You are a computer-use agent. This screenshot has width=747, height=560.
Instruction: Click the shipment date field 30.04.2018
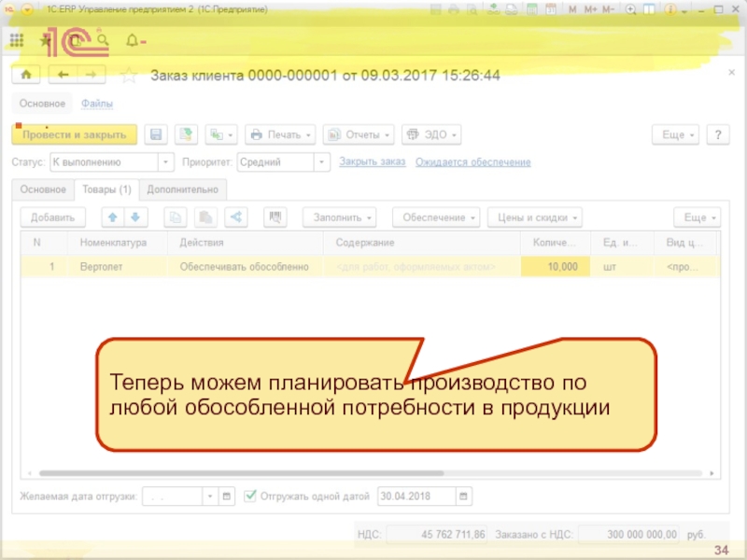416,496
